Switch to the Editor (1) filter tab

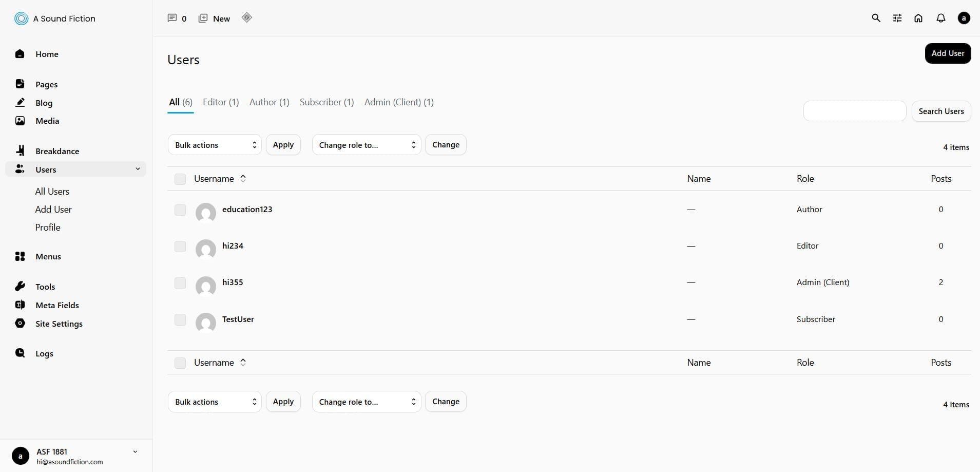[x=221, y=102]
